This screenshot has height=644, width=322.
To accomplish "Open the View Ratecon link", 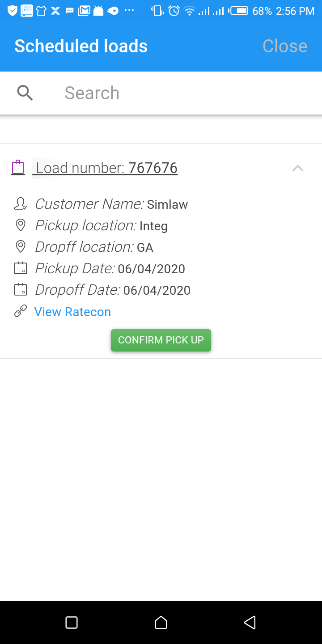I will (x=72, y=312).
